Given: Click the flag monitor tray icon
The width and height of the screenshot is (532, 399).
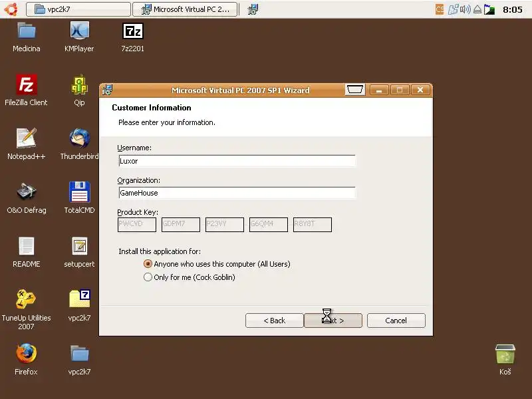Looking at the screenshot, I should tap(489, 9).
